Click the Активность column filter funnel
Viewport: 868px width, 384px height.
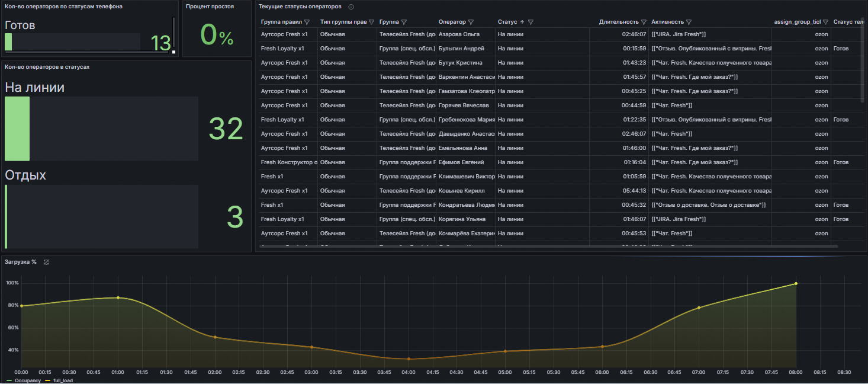click(689, 22)
